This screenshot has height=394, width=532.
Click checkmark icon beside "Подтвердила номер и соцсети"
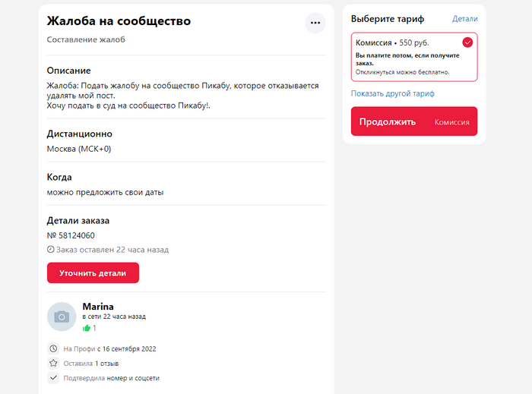[53, 377]
